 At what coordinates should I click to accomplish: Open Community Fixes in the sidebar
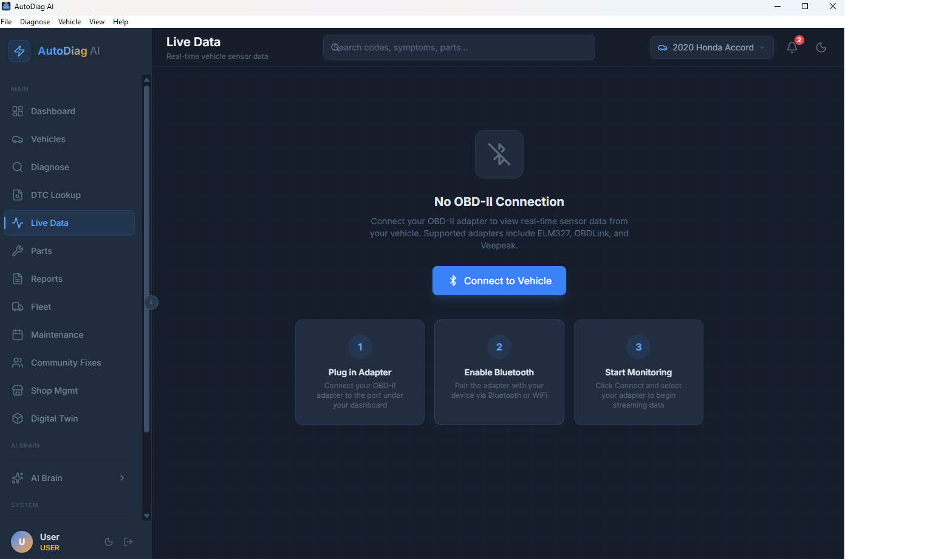(x=66, y=363)
